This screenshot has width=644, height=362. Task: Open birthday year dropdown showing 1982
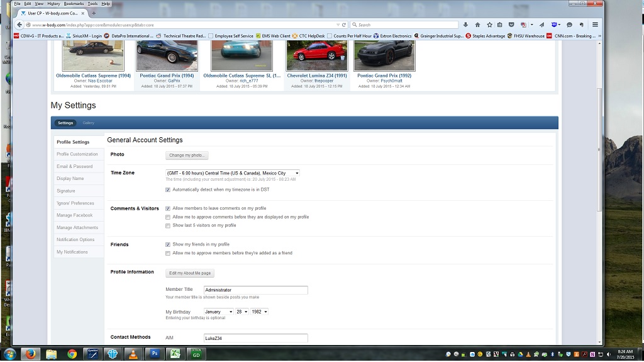[260, 312]
